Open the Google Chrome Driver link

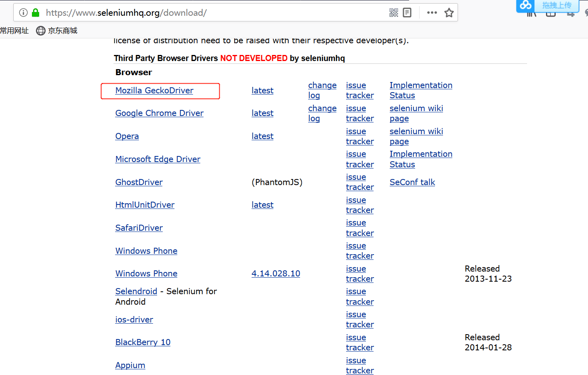coord(159,113)
